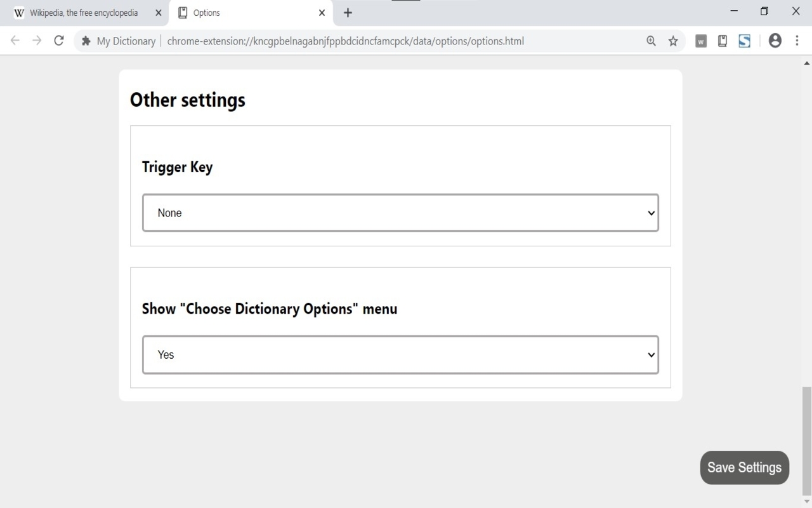812x508 pixels.
Task: Click the Save Settings button
Action: point(745,467)
